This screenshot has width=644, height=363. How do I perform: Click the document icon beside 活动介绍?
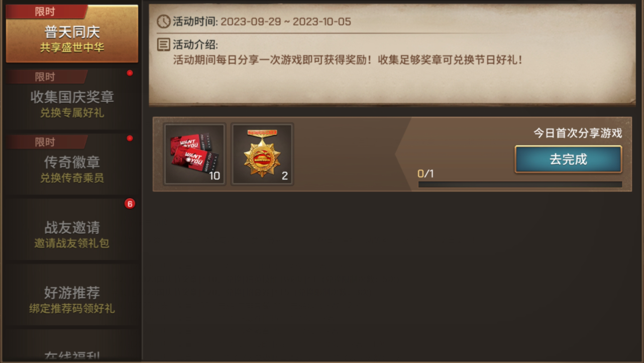(164, 45)
